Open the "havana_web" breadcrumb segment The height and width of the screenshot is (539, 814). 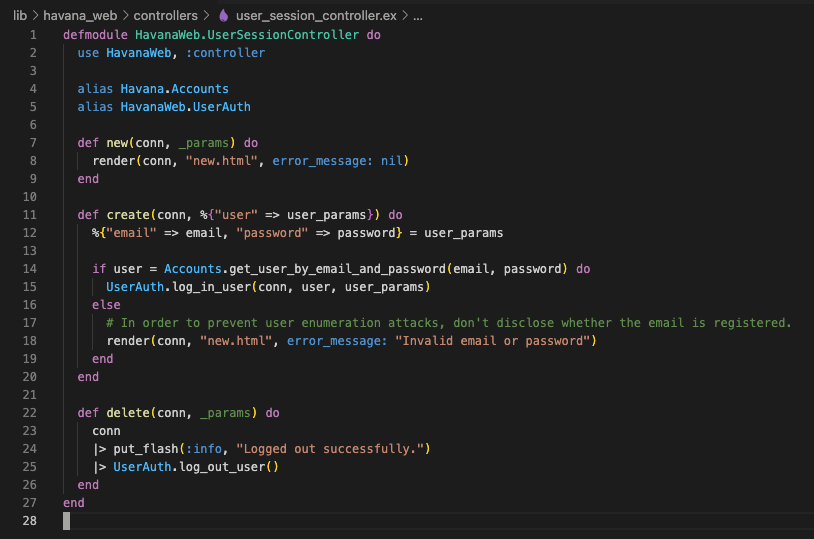(78, 16)
